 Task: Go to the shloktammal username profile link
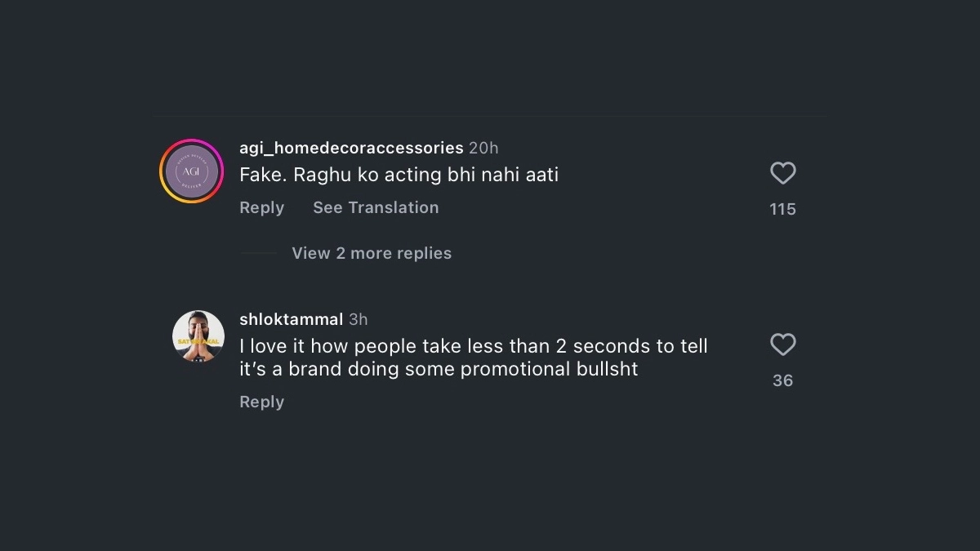tap(291, 319)
